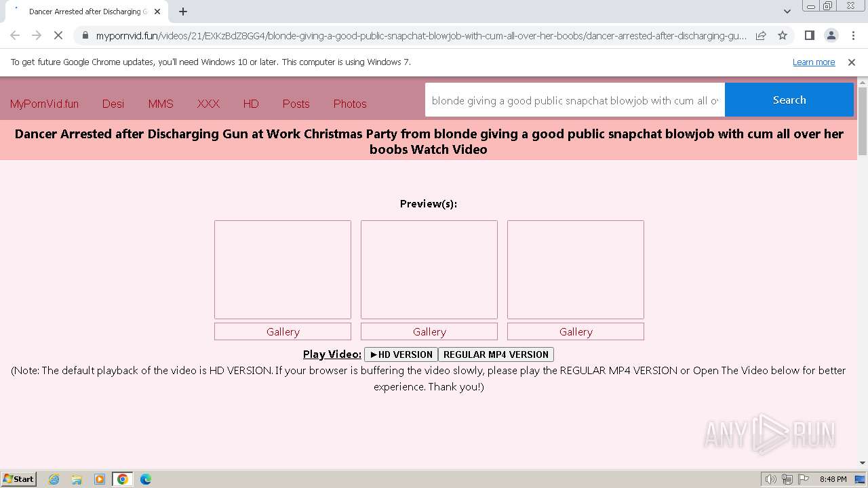This screenshot has width=868, height=488.
Task: Click the blue Search button
Action: coord(789,100)
